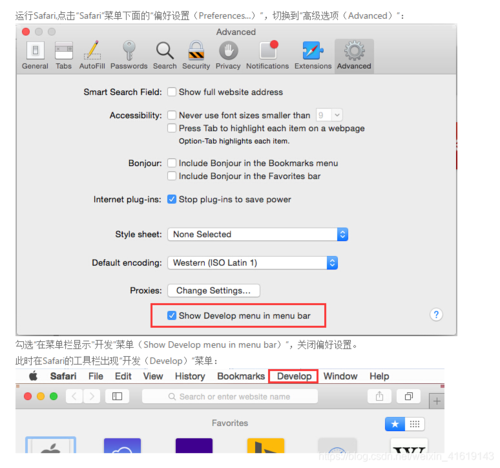
Task: Click the Search or enter website name field
Action: tap(230, 396)
